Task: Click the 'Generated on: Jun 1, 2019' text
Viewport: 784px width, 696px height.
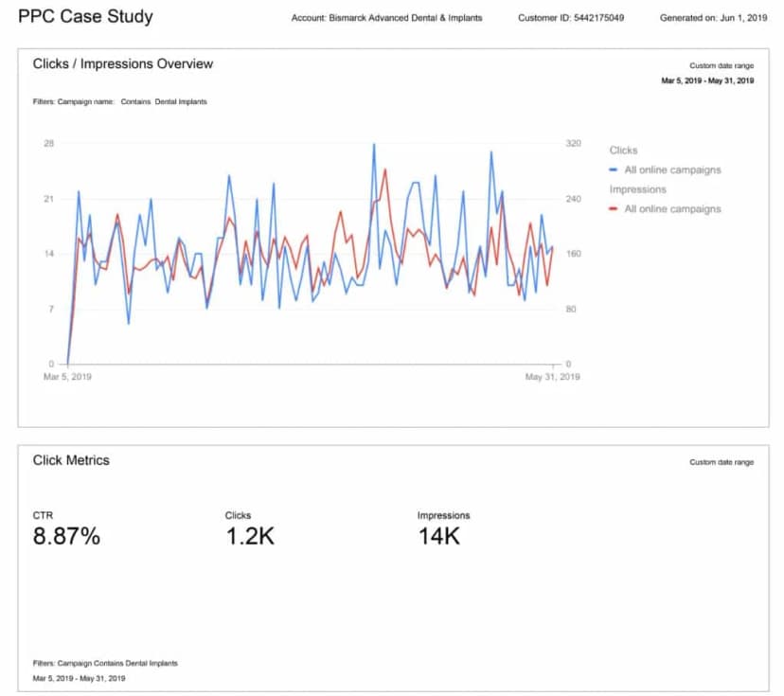Action: pyautogui.click(x=713, y=18)
